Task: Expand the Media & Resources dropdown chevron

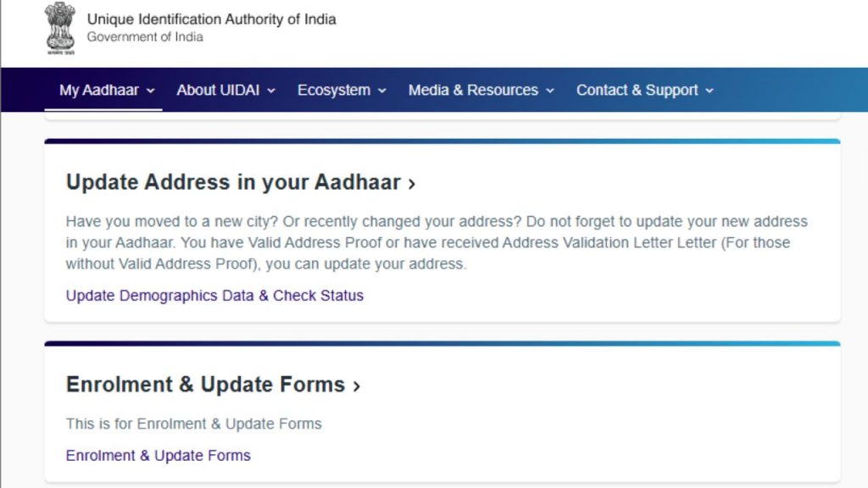Action: 550,91
